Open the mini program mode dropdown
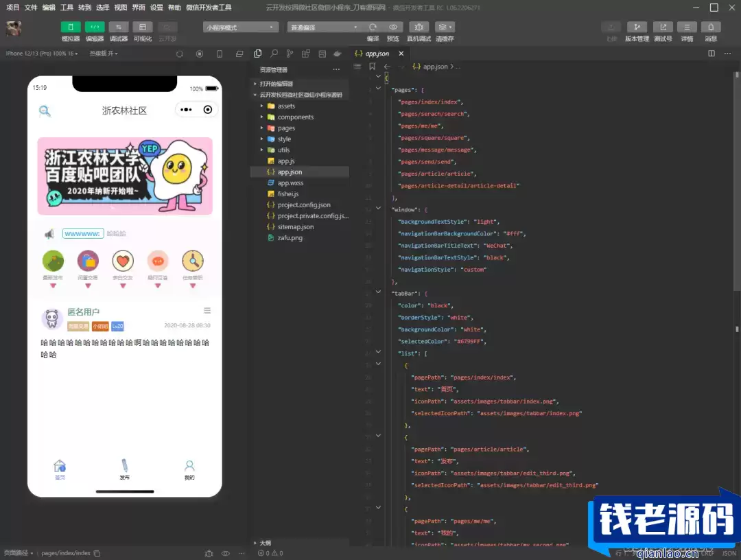The image size is (741, 560). click(241, 27)
